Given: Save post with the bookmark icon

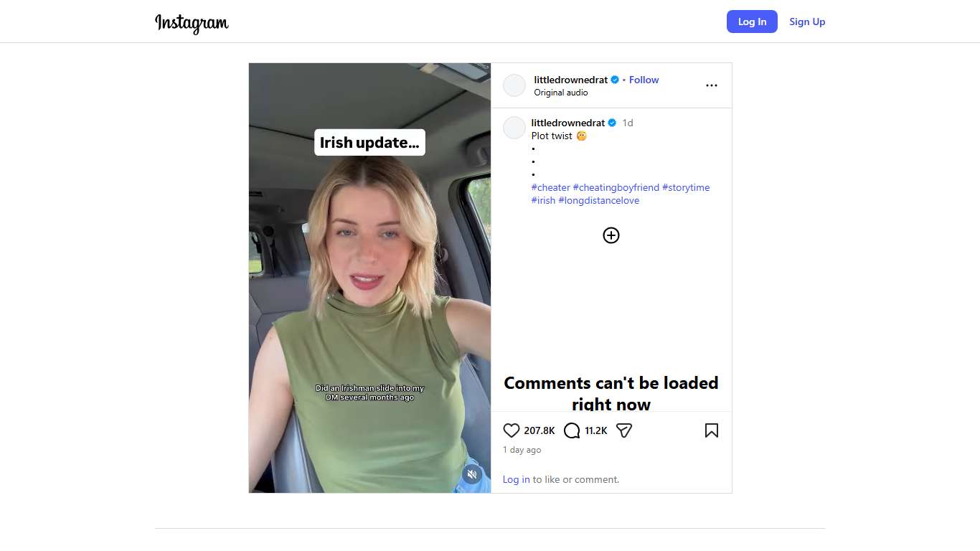Looking at the screenshot, I should point(711,430).
